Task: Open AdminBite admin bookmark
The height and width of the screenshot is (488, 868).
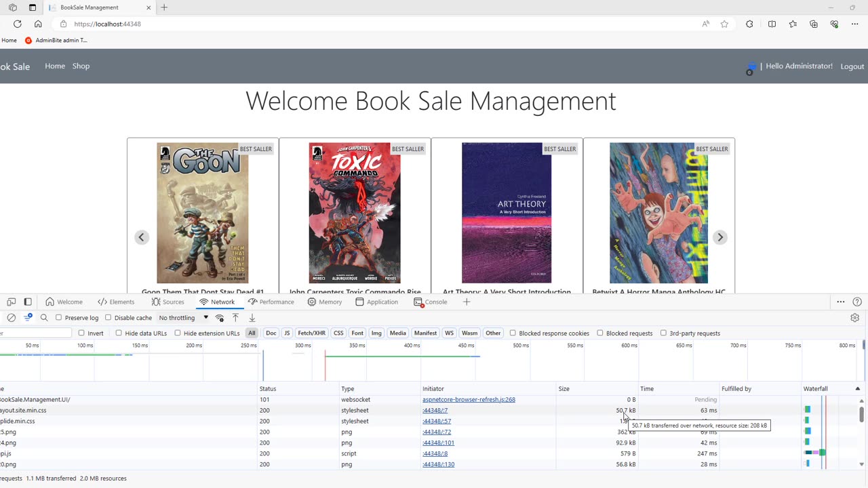Action: [56, 40]
